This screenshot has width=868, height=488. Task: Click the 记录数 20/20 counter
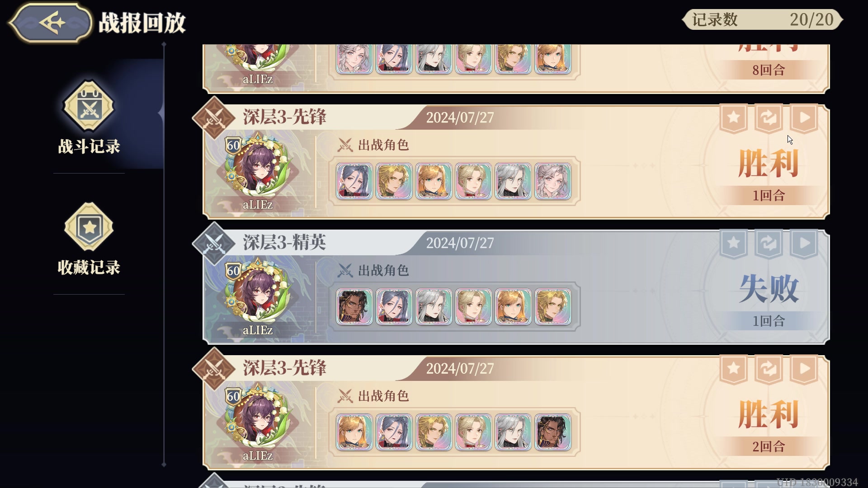[763, 20]
